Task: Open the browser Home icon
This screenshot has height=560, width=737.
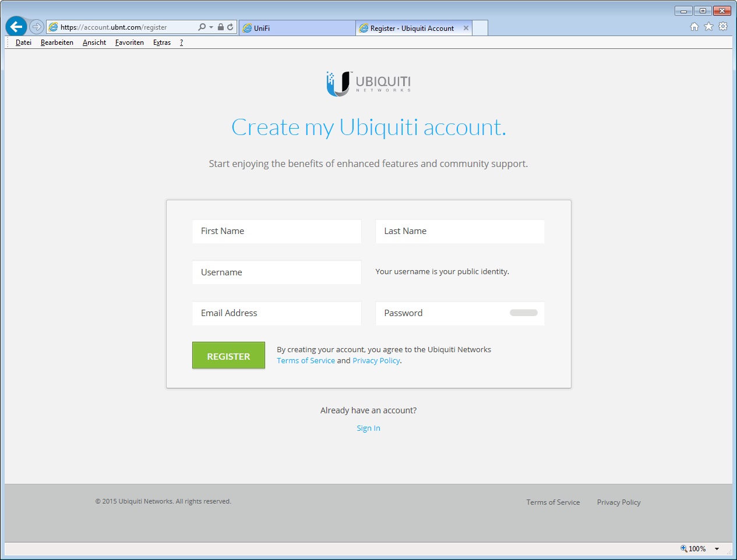Action: pos(694,26)
